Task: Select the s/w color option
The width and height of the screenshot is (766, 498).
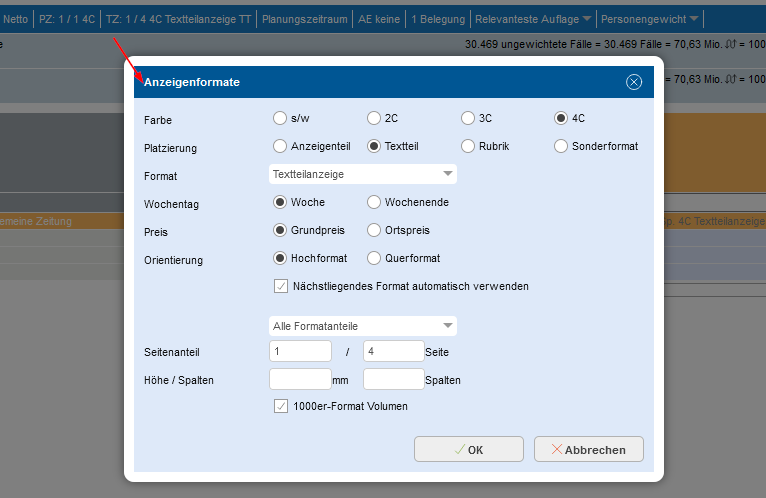Action: coord(280,118)
